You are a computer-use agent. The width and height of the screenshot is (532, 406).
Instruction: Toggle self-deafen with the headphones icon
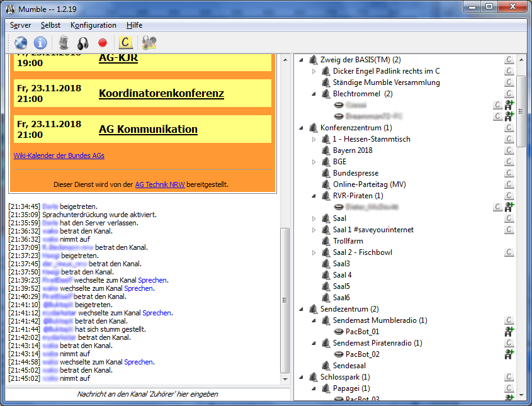tap(82, 43)
